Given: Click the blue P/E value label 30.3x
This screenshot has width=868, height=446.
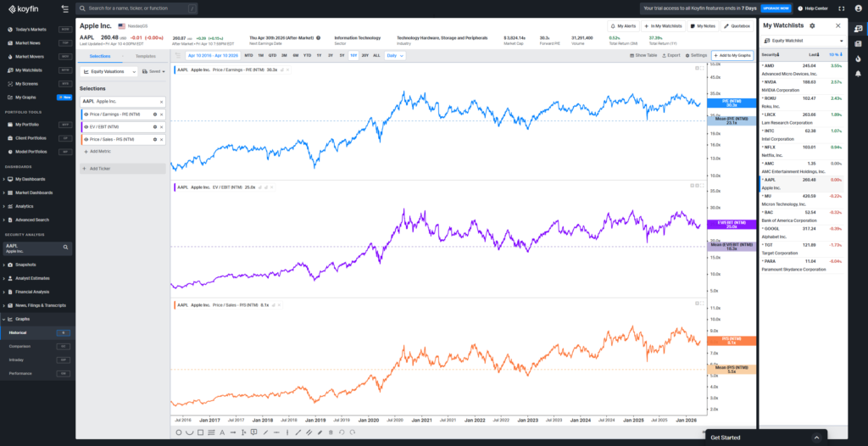Looking at the screenshot, I should [x=732, y=103].
